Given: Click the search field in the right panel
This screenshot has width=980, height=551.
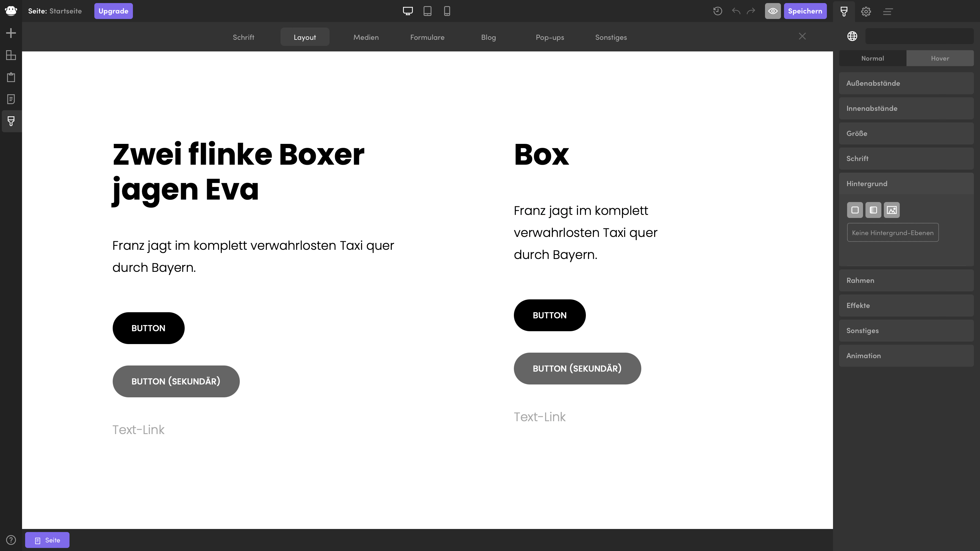Looking at the screenshot, I should (919, 36).
